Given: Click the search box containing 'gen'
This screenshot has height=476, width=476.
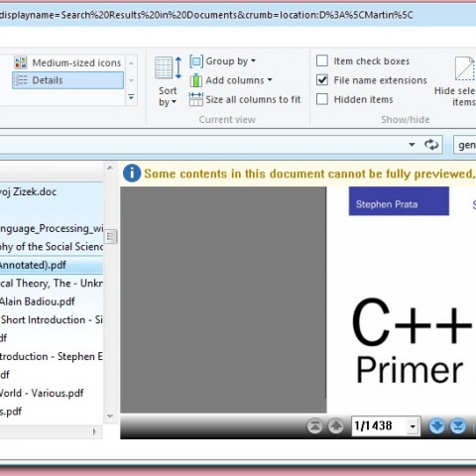Looking at the screenshot, I should 464,145.
